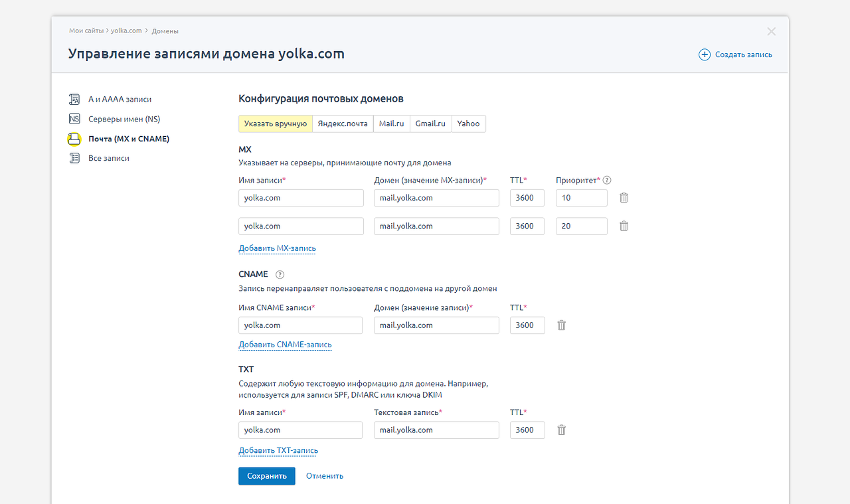Switch to the Mail.ru preset tab
The height and width of the screenshot is (504, 850).
[391, 124]
